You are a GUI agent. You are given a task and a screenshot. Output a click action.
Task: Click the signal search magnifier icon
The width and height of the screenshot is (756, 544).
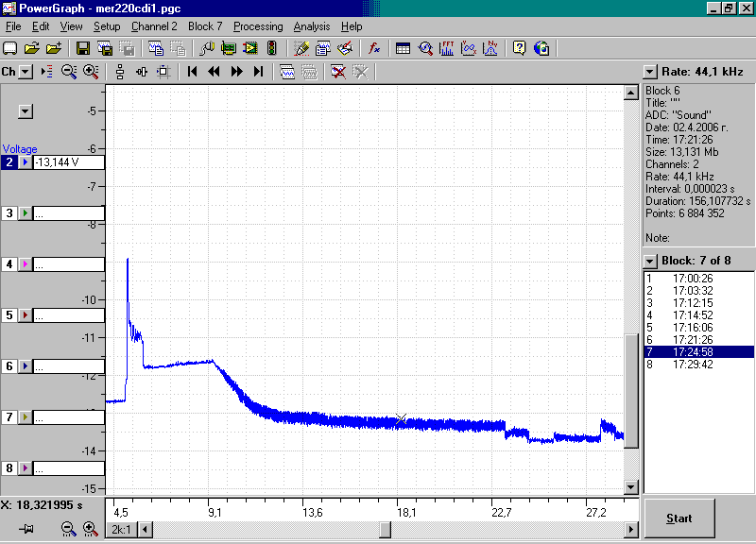click(x=424, y=48)
